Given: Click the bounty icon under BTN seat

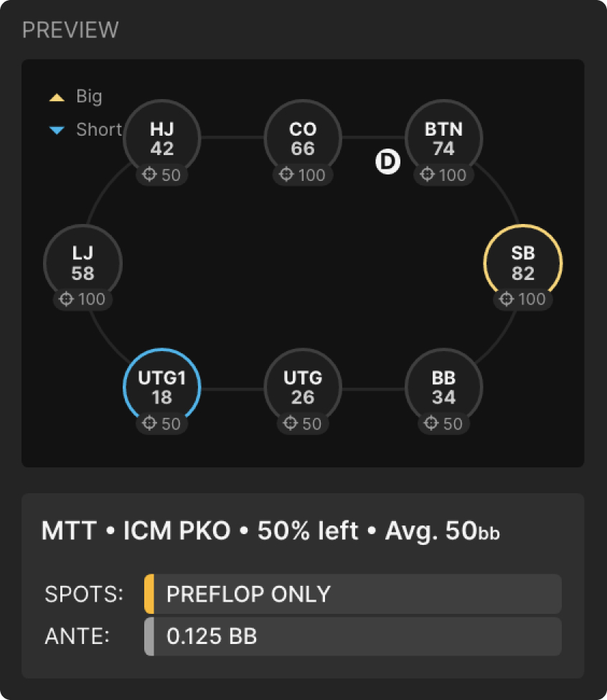Looking at the screenshot, I should click(428, 174).
